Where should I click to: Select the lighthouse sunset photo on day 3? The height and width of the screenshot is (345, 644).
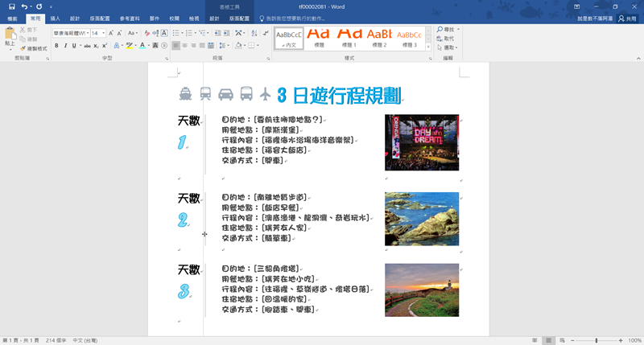pos(422,290)
